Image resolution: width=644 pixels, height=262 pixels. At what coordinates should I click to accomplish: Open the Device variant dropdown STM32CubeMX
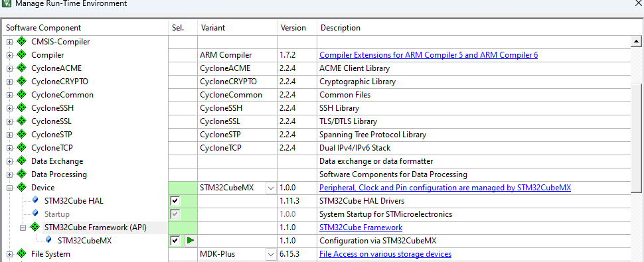coord(271,188)
